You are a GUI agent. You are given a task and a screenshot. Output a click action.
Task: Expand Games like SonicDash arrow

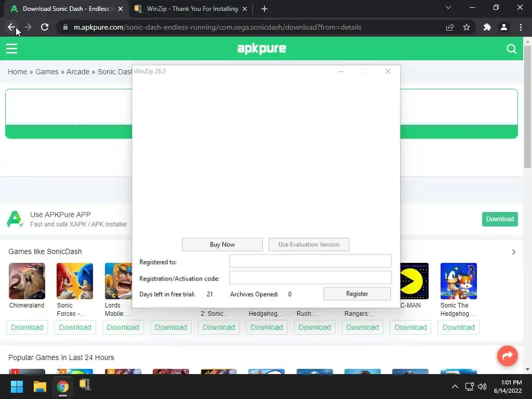tap(514, 252)
